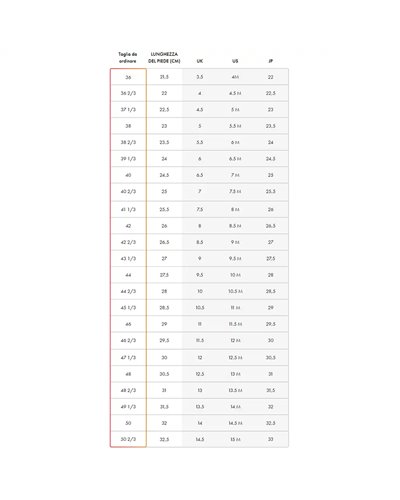Select the "Lunghezza del piede (cm)" header
Screen dimensions: 400x500
[164, 58]
